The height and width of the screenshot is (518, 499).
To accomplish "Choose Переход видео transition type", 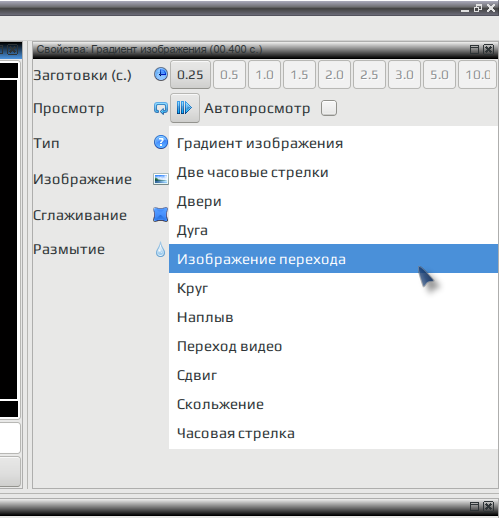I will pos(333,346).
